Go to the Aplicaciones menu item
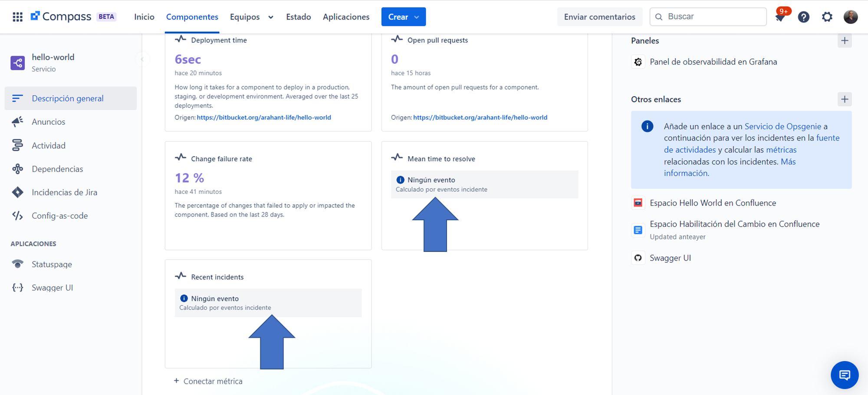The height and width of the screenshot is (395, 868). tap(346, 17)
